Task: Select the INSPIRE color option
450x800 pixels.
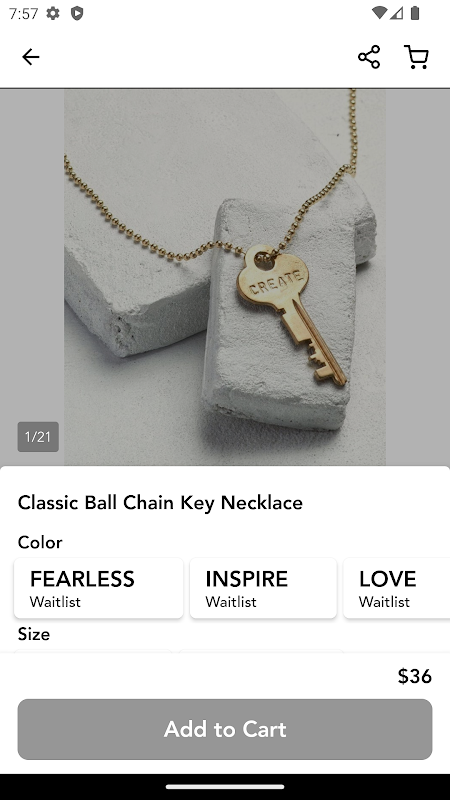Action: 263,588
